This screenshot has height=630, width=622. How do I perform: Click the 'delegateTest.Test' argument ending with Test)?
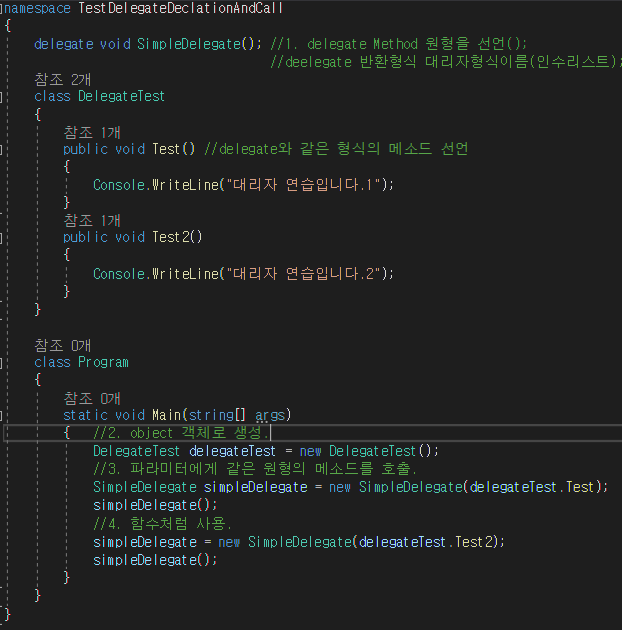pyautogui.click(x=532, y=487)
